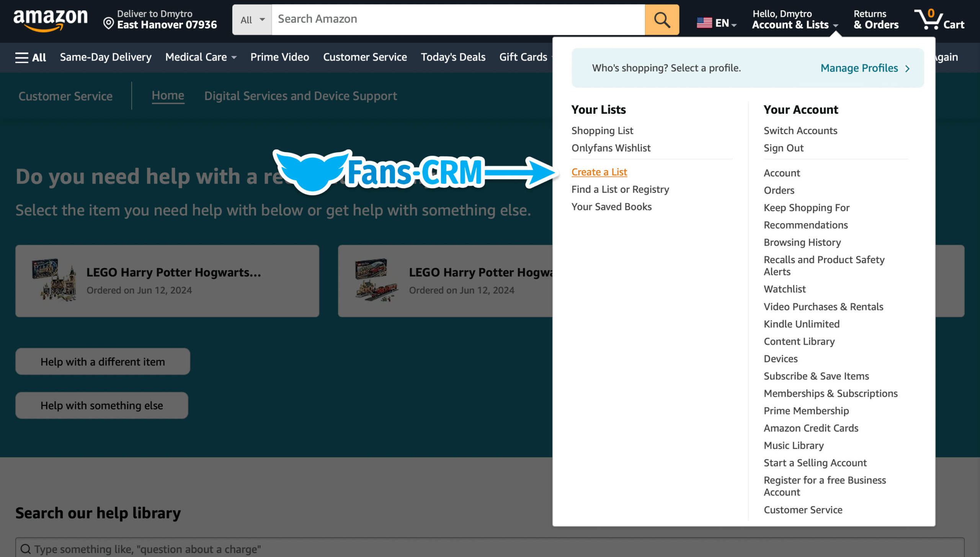Expand the Medical Care dropdown

pyautogui.click(x=201, y=57)
